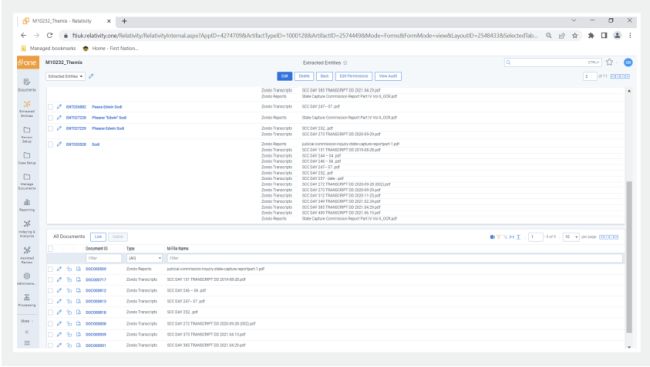The image size is (650, 367).
Task: Click the Link button under All Documents
Action: 98,237
